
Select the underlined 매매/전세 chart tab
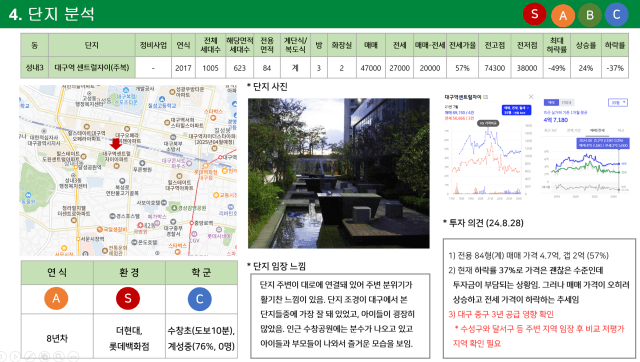click(x=597, y=131)
